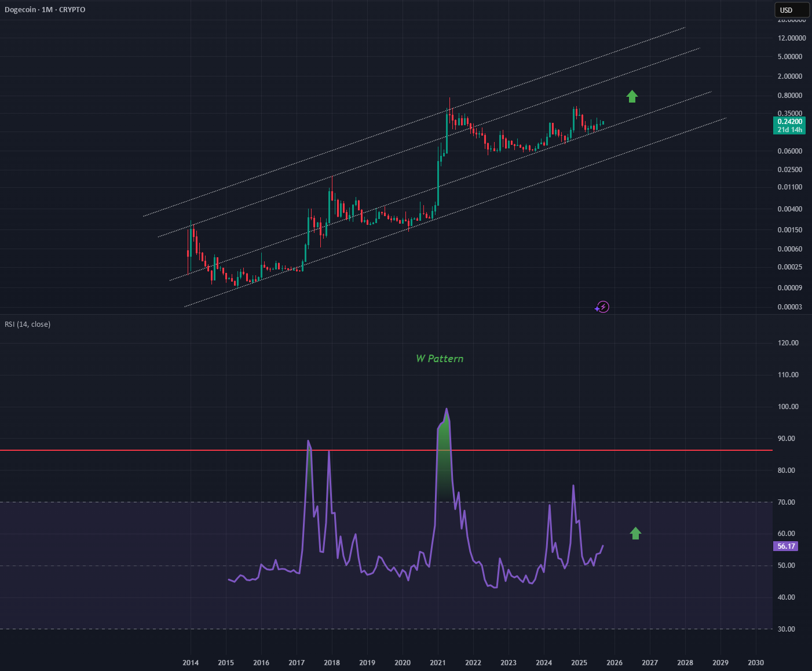This screenshot has width=812, height=671.
Task: Click the 100.00 RSI axis label
Action: [x=788, y=407]
